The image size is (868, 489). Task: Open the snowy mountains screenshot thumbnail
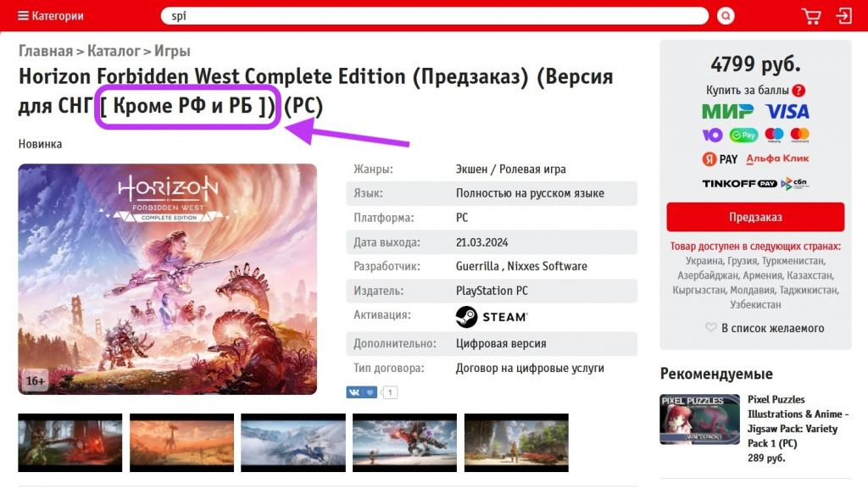click(292, 442)
